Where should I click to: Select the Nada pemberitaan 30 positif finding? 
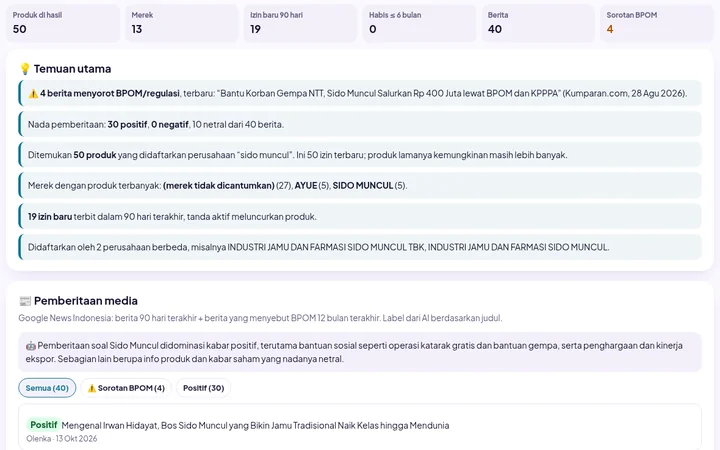point(360,124)
